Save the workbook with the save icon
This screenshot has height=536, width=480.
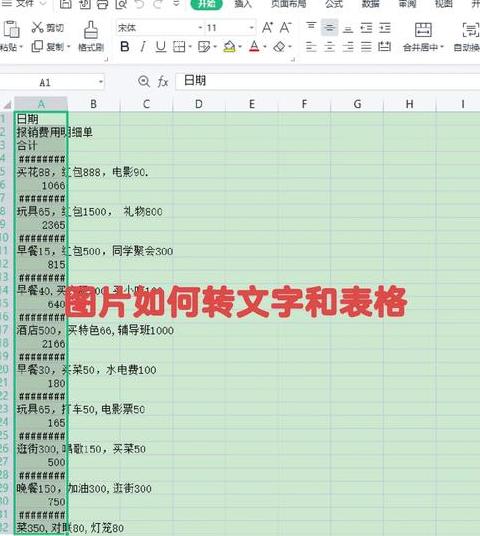pos(66,4)
